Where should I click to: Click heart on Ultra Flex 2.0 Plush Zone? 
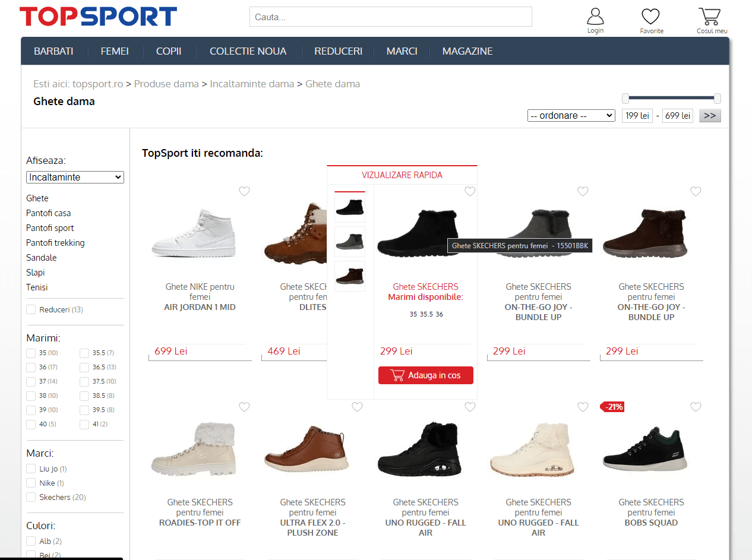pos(357,407)
